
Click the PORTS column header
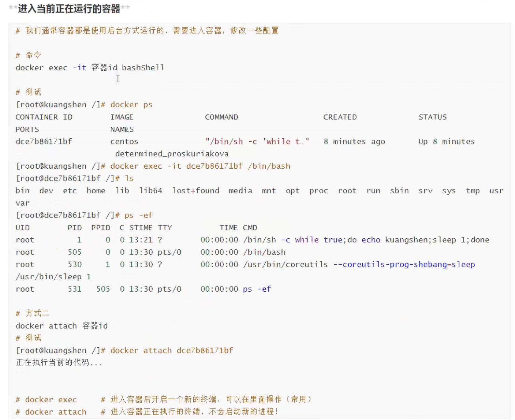(27, 129)
